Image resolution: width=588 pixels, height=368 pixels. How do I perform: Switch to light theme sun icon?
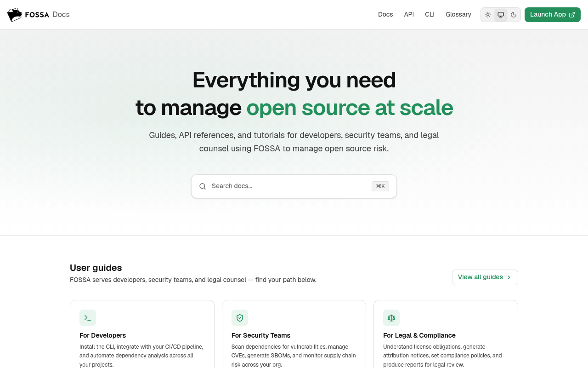(x=488, y=15)
